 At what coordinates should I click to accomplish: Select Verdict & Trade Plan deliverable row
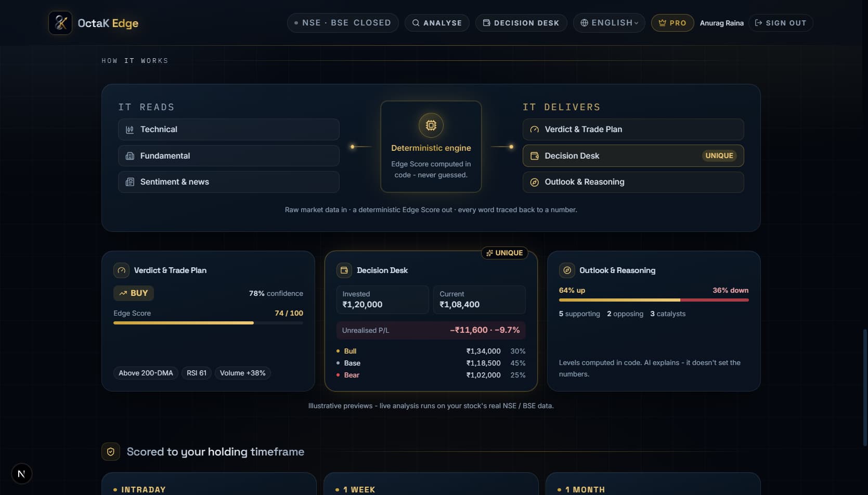(633, 129)
